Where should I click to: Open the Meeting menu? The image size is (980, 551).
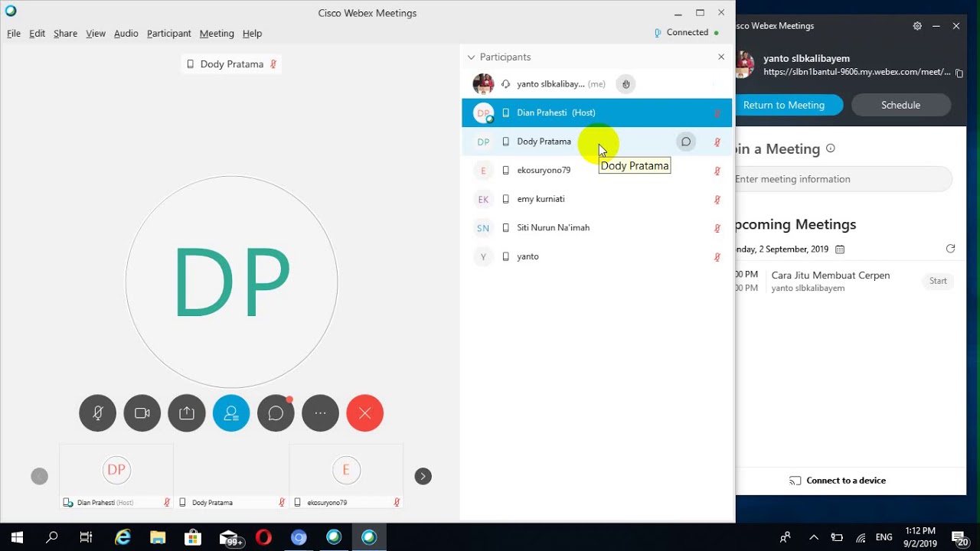click(x=217, y=34)
